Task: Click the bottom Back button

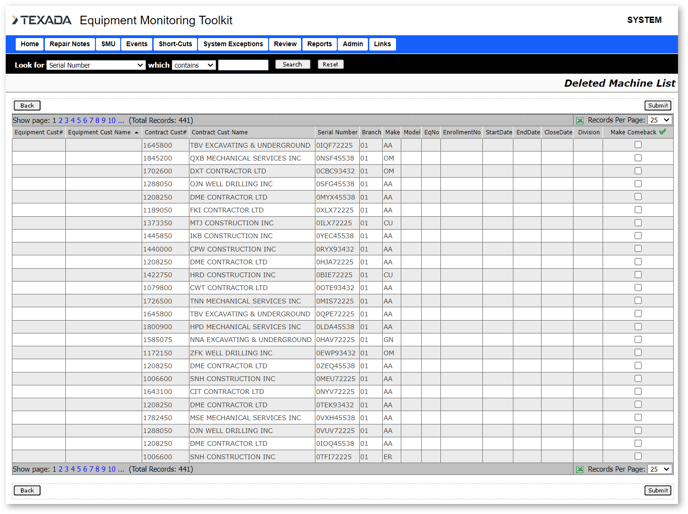Action: pos(27,490)
